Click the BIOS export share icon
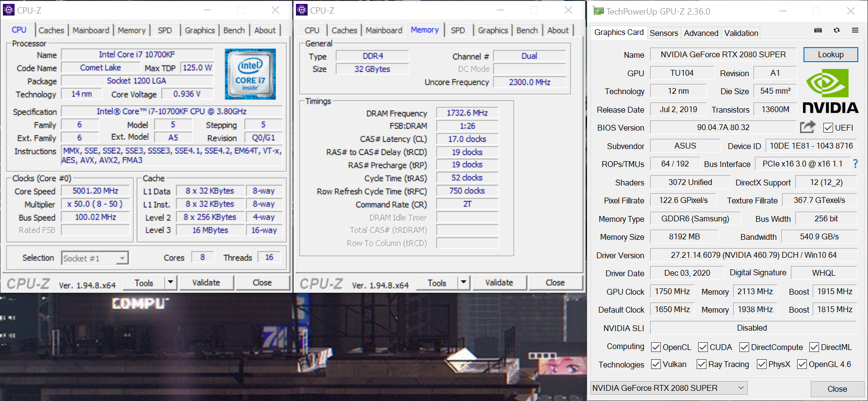868x401 pixels. click(x=807, y=127)
